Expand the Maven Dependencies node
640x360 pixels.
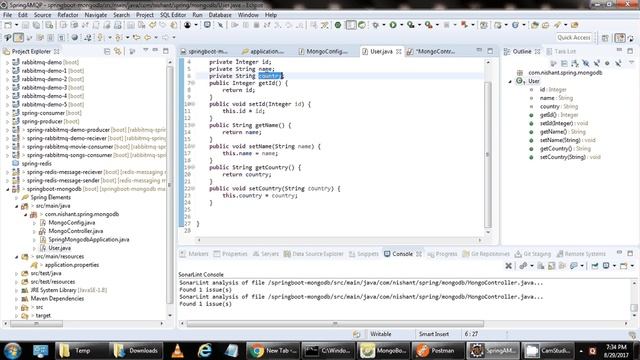[16, 299]
